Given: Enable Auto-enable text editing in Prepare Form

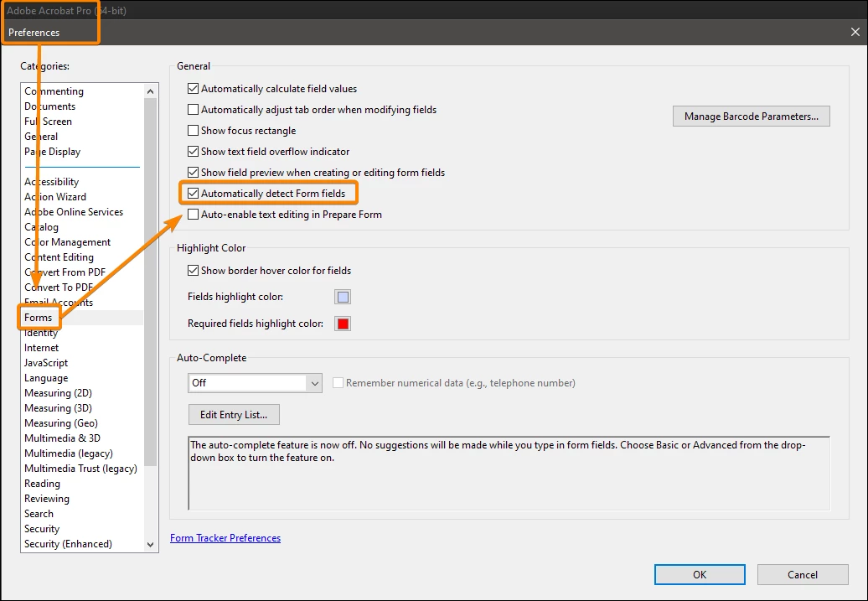Looking at the screenshot, I should point(194,215).
